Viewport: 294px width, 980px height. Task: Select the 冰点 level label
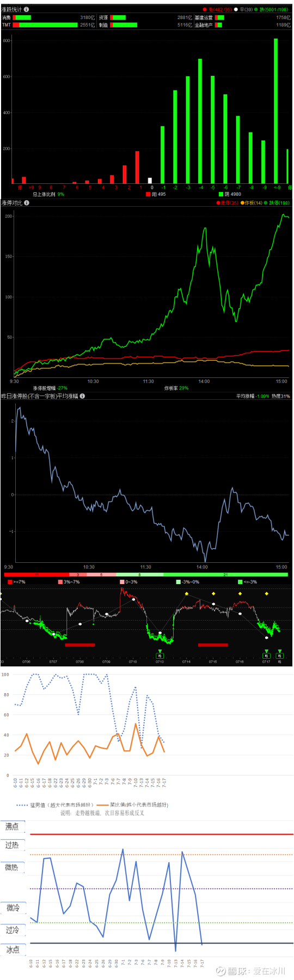click(x=13, y=949)
